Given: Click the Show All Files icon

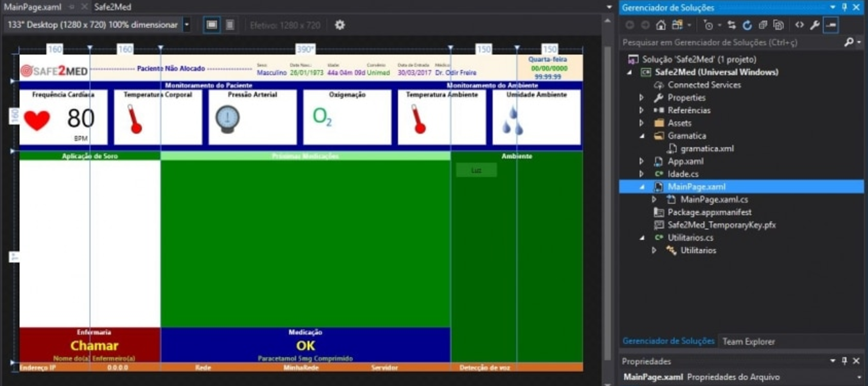Looking at the screenshot, I should pos(779,25).
